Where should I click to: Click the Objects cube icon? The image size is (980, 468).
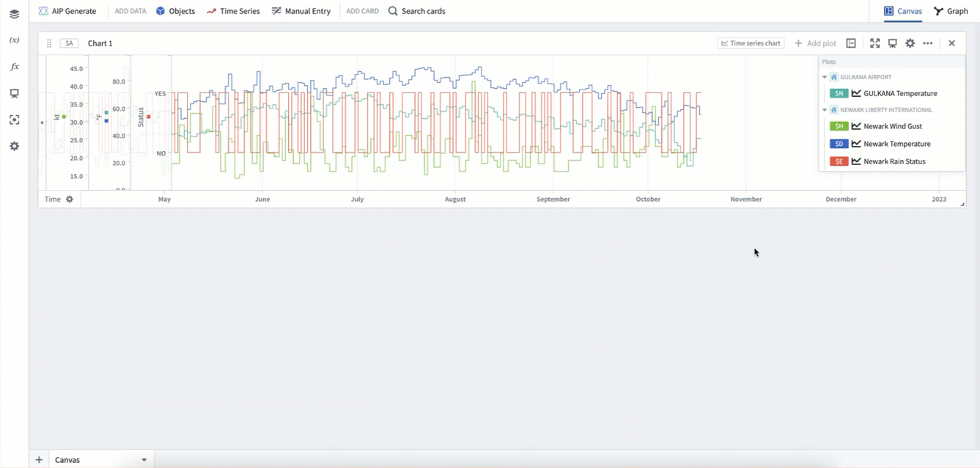(x=160, y=11)
